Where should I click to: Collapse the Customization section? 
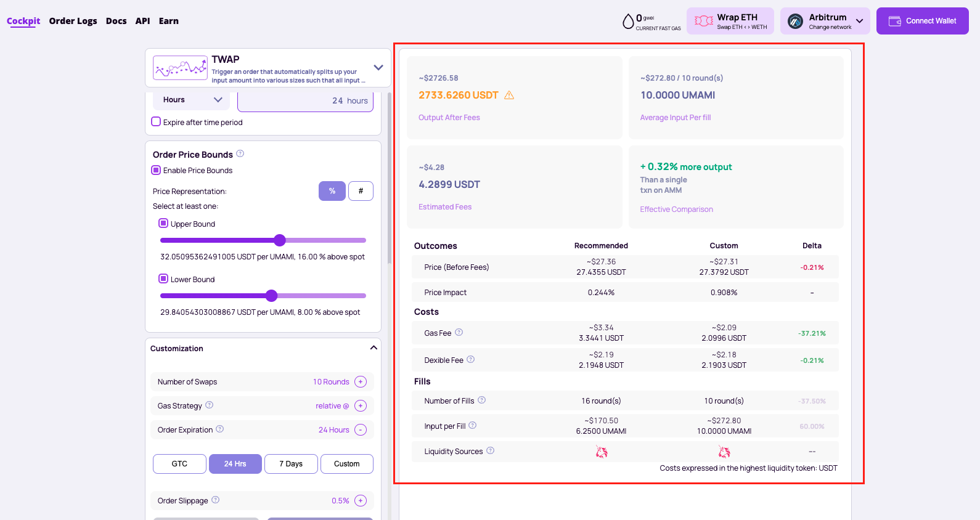pyautogui.click(x=374, y=347)
